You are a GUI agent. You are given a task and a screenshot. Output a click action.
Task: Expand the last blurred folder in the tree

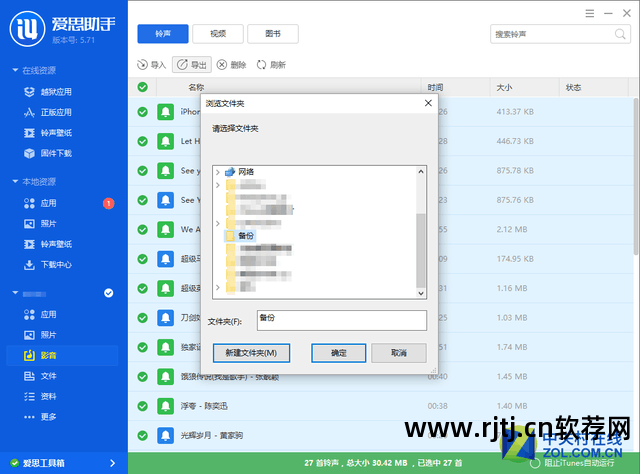click(x=218, y=287)
